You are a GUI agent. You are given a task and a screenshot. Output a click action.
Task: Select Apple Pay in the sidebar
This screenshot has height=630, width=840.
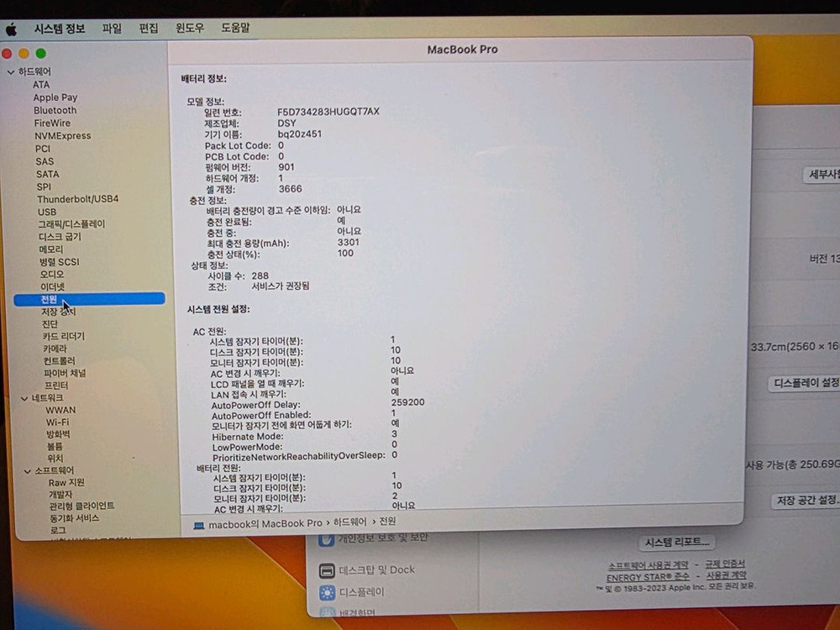pos(55,97)
